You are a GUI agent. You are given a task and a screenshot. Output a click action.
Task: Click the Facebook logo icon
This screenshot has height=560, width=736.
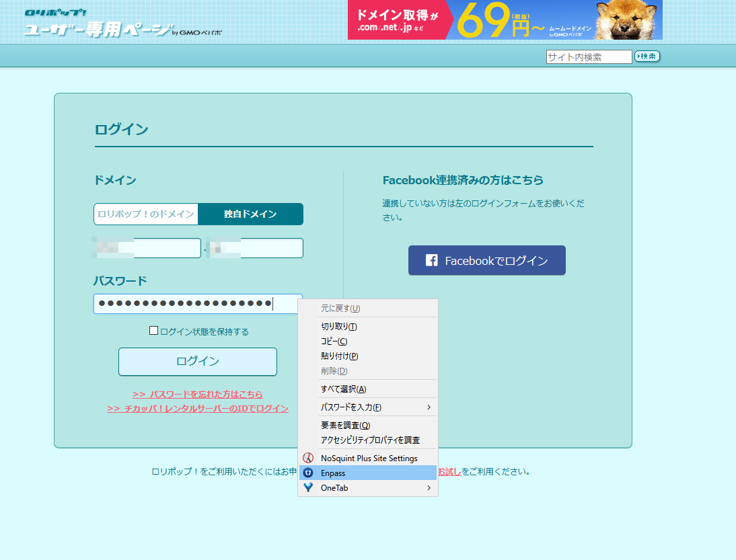pos(431,260)
